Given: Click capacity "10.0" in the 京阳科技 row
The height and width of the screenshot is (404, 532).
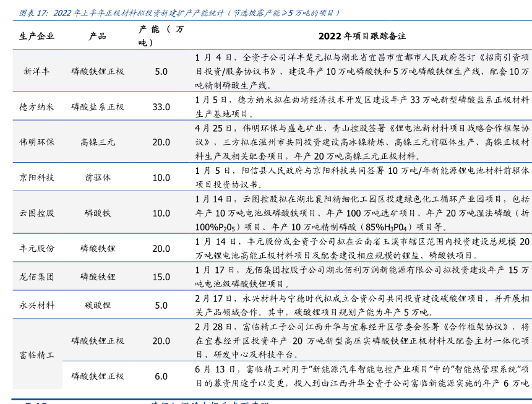Looking at the screenshot, I should coord(161,178).
